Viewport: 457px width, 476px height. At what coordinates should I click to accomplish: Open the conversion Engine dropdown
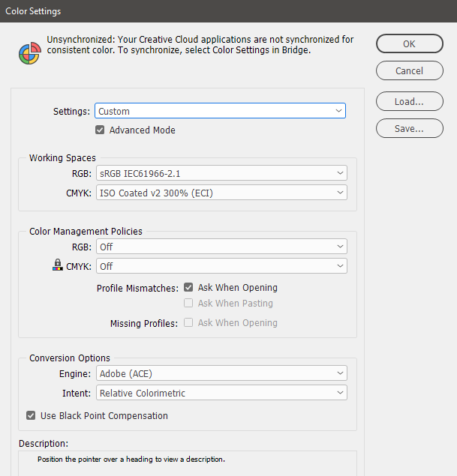(x=221, y=373)
